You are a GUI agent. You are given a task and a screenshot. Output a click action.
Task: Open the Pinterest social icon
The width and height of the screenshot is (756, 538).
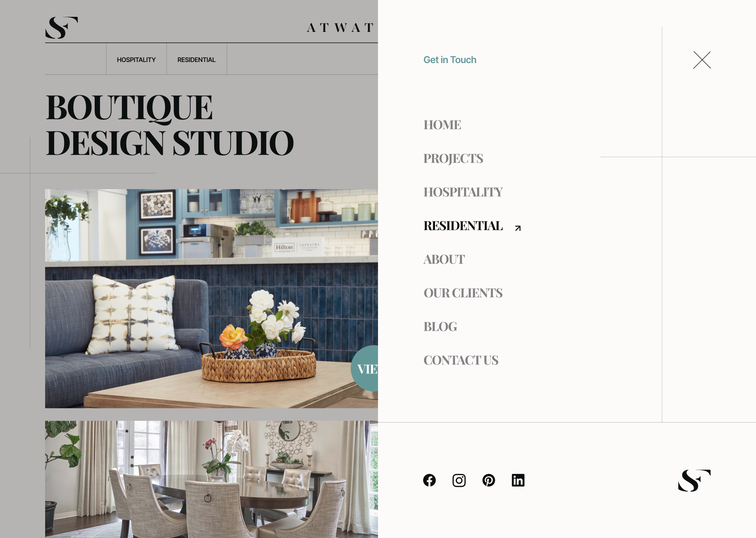tap(489, 480)
